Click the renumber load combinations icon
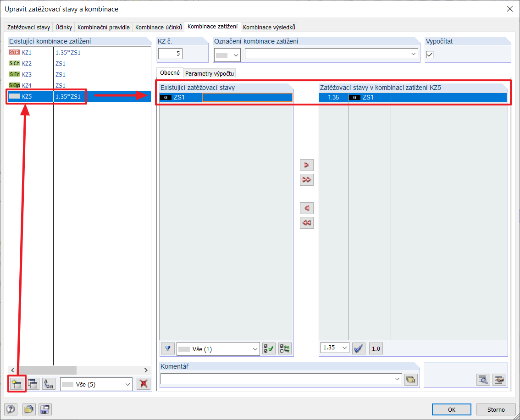The height and width of the screenshot is (420, 520). [x=49, y=384]
